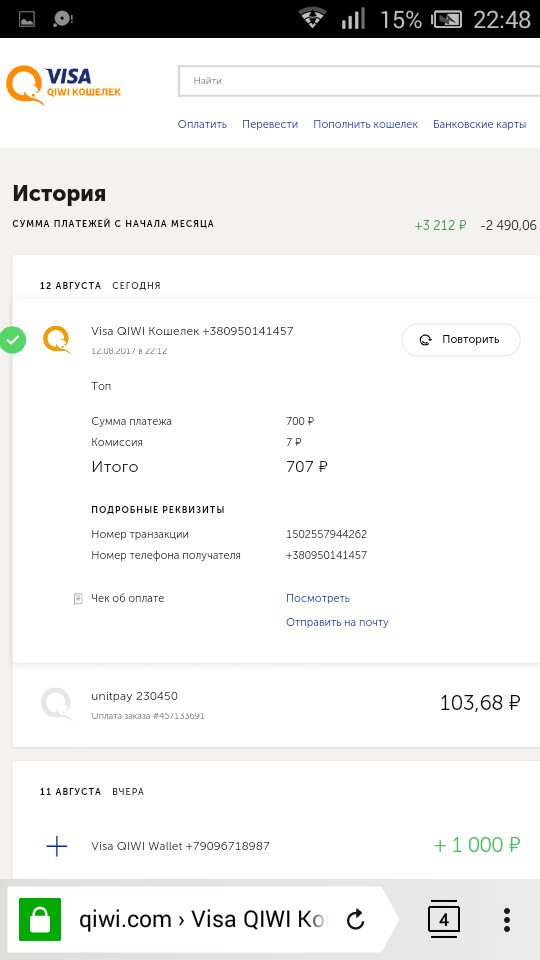
Task: Open the Перевести menu item
Action: point(270,124)
